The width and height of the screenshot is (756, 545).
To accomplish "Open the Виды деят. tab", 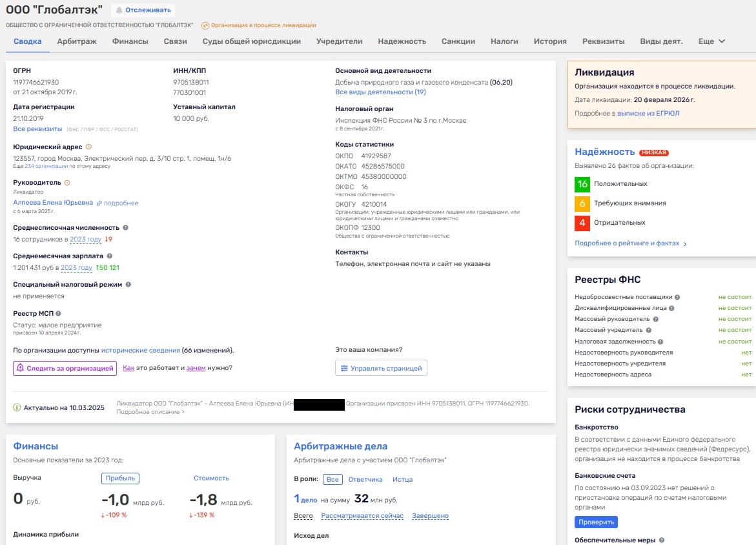I will click(662, 41).
